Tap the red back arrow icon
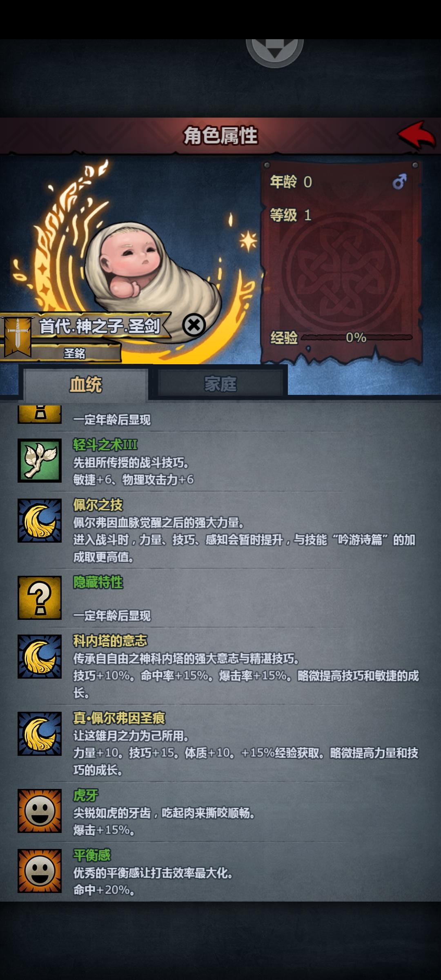Image resolution: width=441 pixels, height=980 pixels. pyautogui.click(x=417, y=135)
